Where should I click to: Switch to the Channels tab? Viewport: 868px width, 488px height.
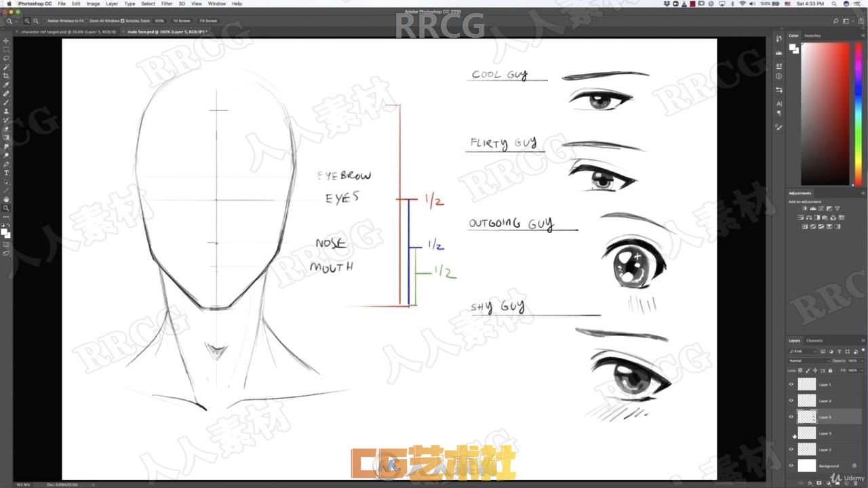click(x=814, y=340)
